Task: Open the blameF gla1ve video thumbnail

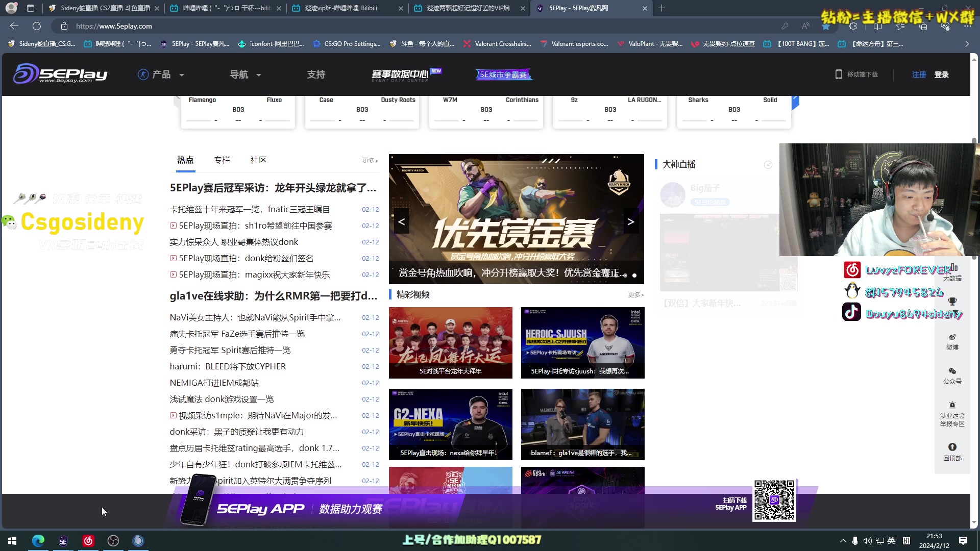Action: (x=583, y=424)
